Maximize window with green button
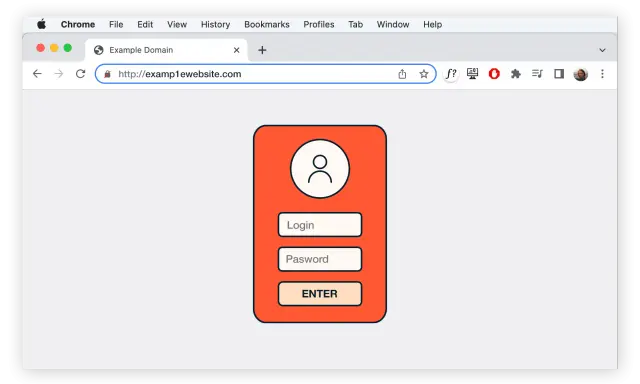 point(68,48)
